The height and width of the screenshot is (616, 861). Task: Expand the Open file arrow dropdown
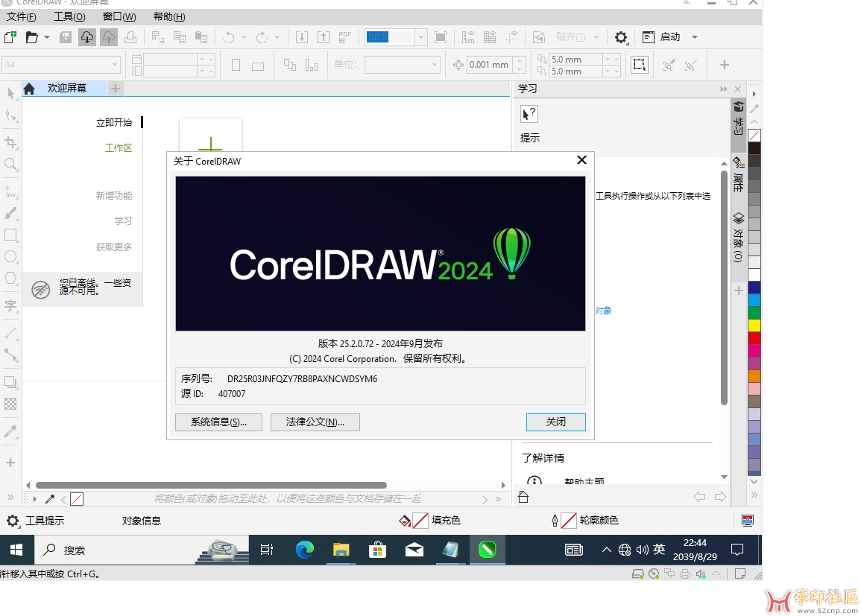[47, 36]
